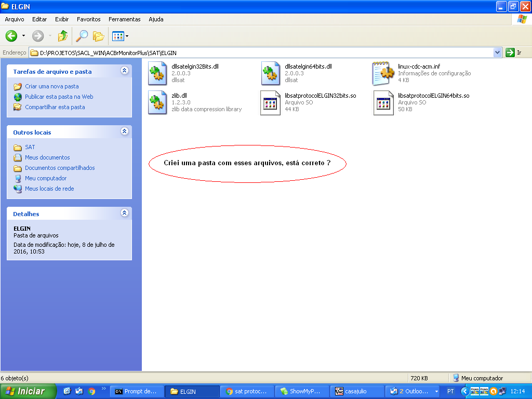Switch to Prompt de comando taskbar button
This screenshot has height=399, width=532.
(x=137, y=391)
